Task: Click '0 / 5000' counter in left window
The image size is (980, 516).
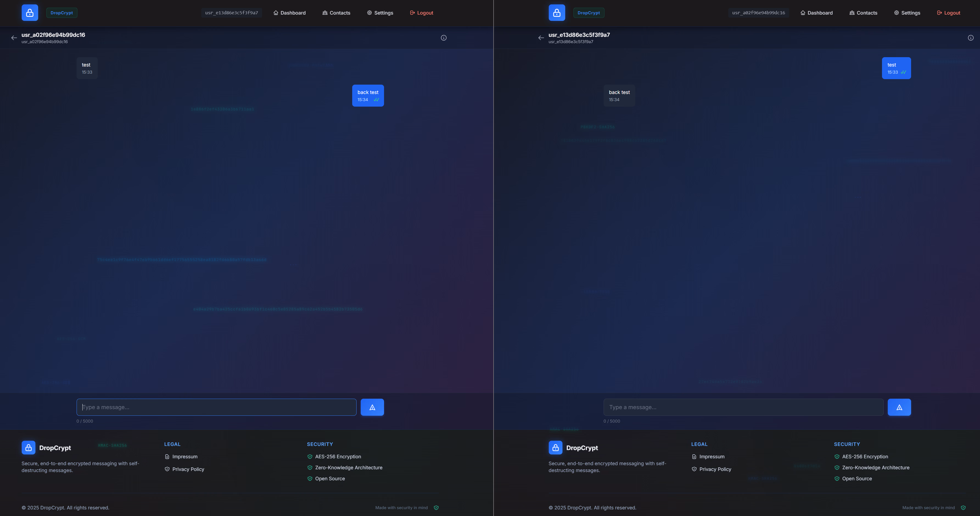Action: coord(85,421)
